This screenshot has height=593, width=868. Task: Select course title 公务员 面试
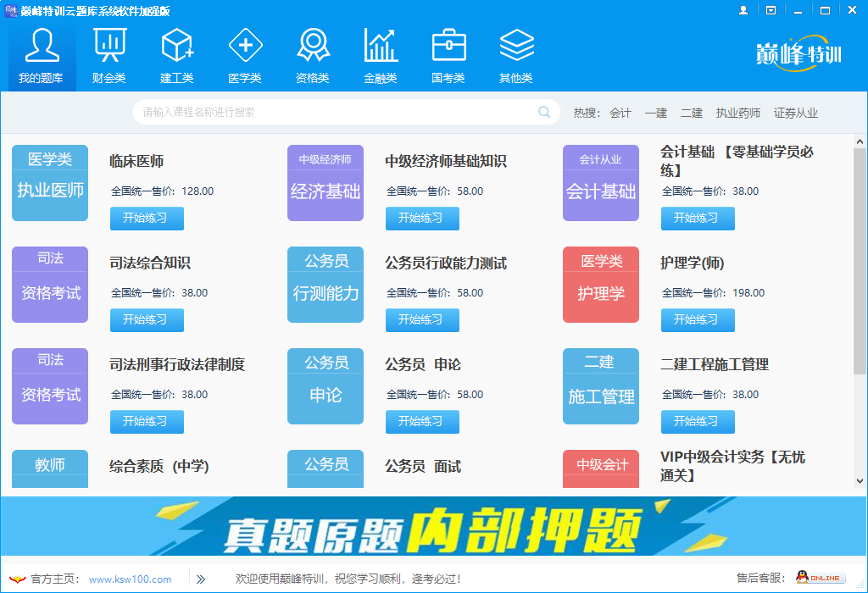pyautogui.click(x=423, y=466)
